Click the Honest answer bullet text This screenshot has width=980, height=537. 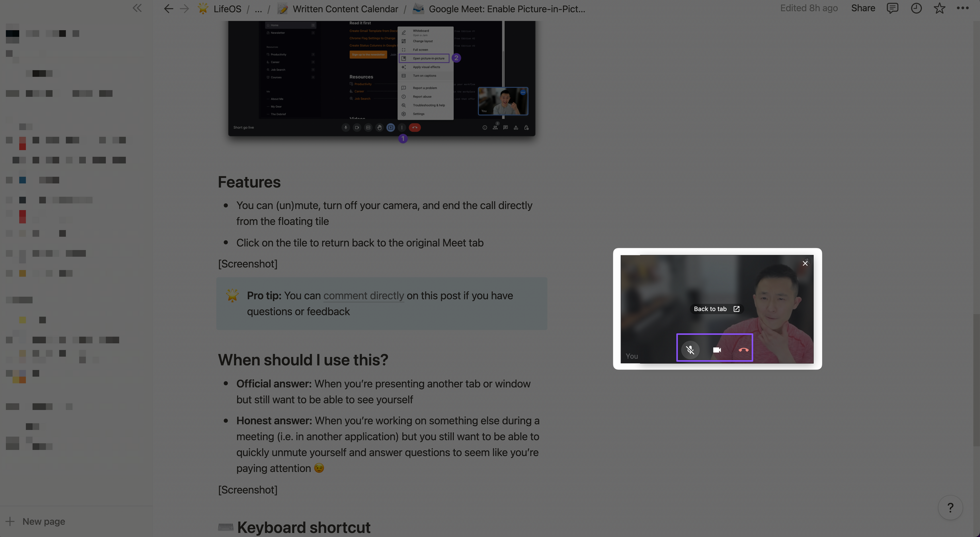[388, 444]
